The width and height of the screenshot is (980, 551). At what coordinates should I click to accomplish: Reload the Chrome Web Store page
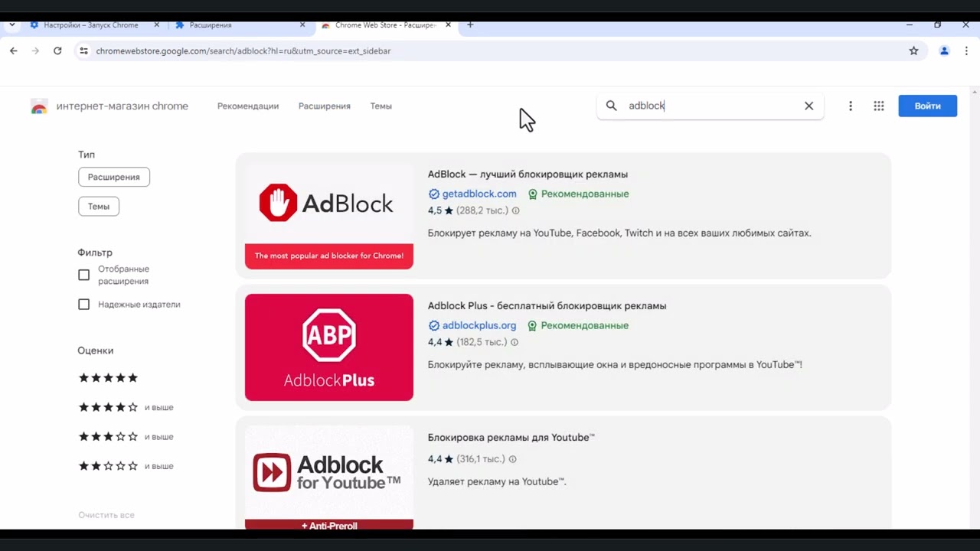pos(57,51)
